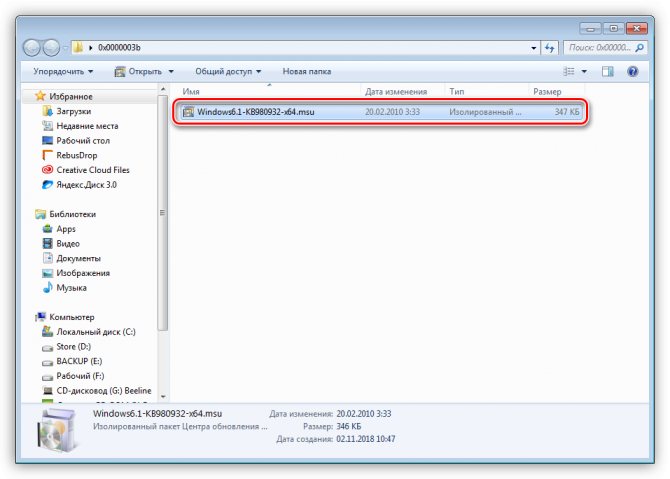Click the Видео film icon
This screenshot has width=670, height=479.
click(47, 244)
